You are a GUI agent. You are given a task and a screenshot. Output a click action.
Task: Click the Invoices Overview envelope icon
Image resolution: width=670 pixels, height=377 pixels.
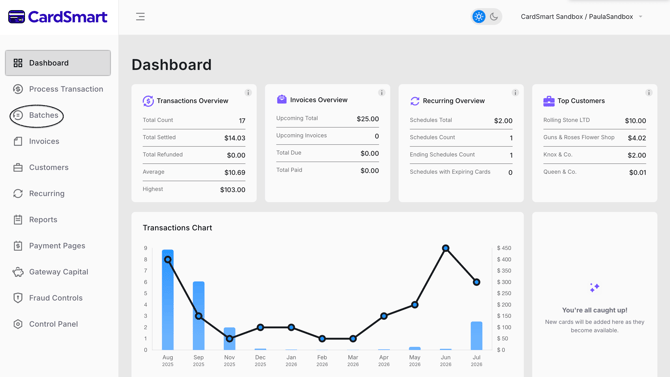[x=282, y=99]
